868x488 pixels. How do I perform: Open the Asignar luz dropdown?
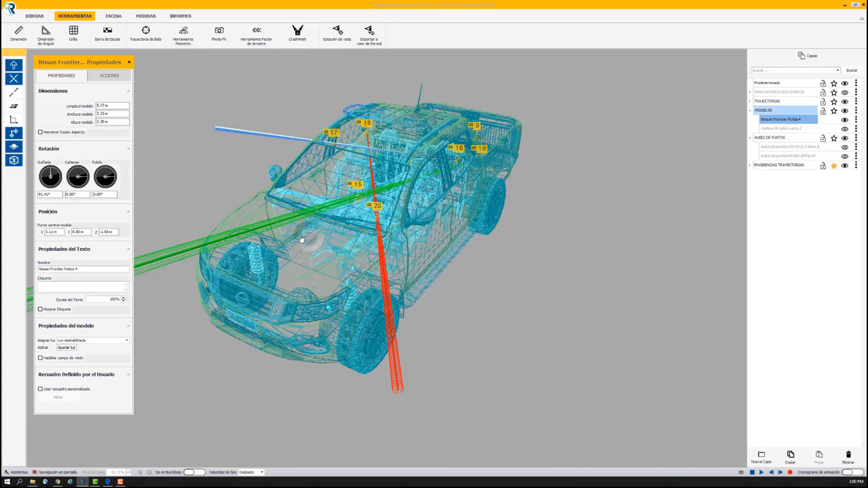point(93,340)
